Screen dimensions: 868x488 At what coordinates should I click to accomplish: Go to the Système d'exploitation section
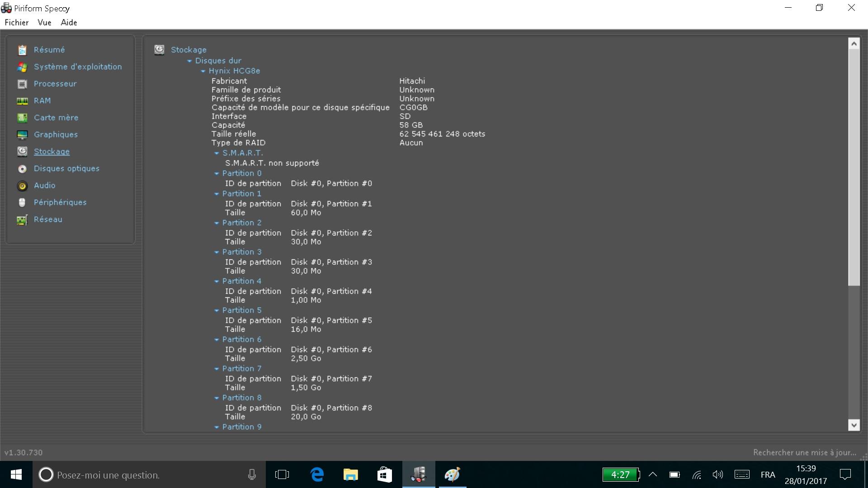[x=77, y=67]
